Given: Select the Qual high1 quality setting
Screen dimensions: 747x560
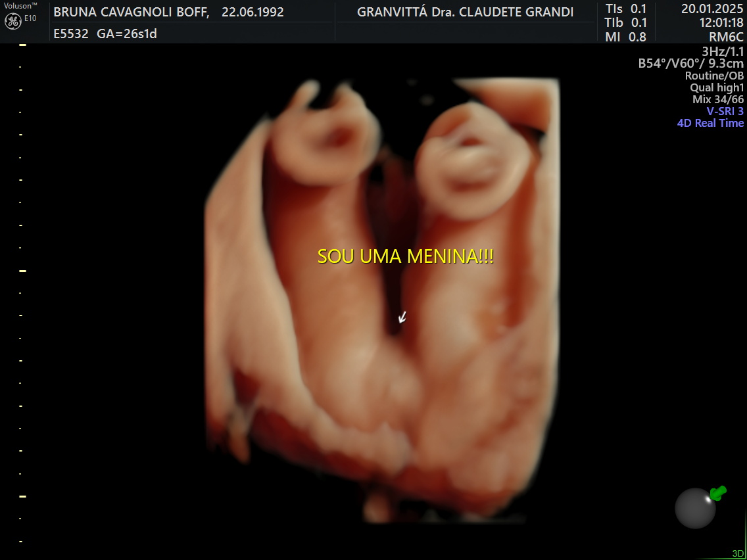Looking at the screenshot, I should tap(717, 87).
